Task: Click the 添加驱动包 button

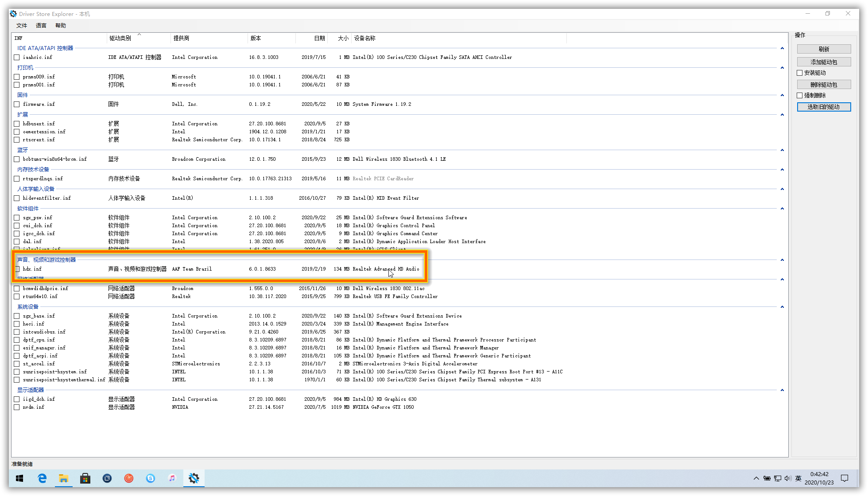Action: pyautogui.click(x=824, y=62)
